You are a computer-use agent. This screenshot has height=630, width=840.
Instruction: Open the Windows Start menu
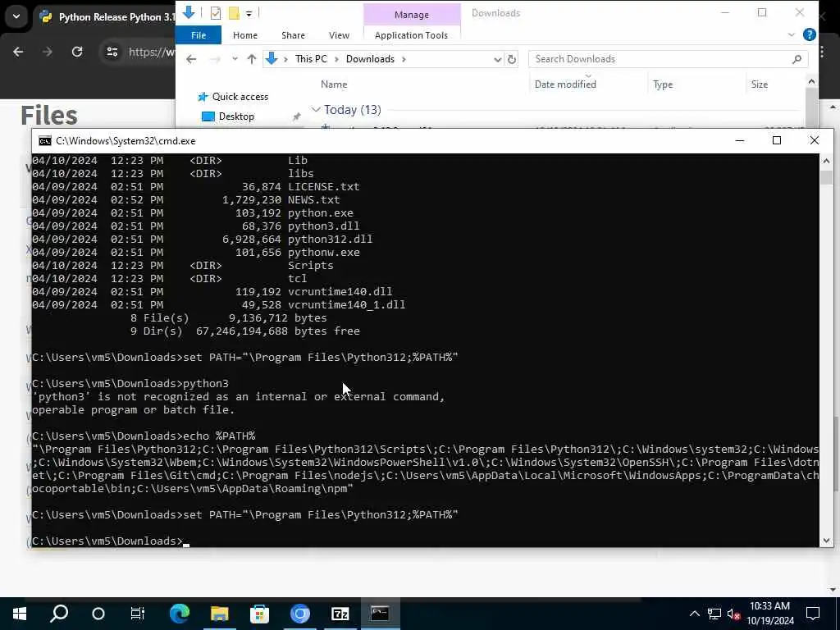point(20,614)
